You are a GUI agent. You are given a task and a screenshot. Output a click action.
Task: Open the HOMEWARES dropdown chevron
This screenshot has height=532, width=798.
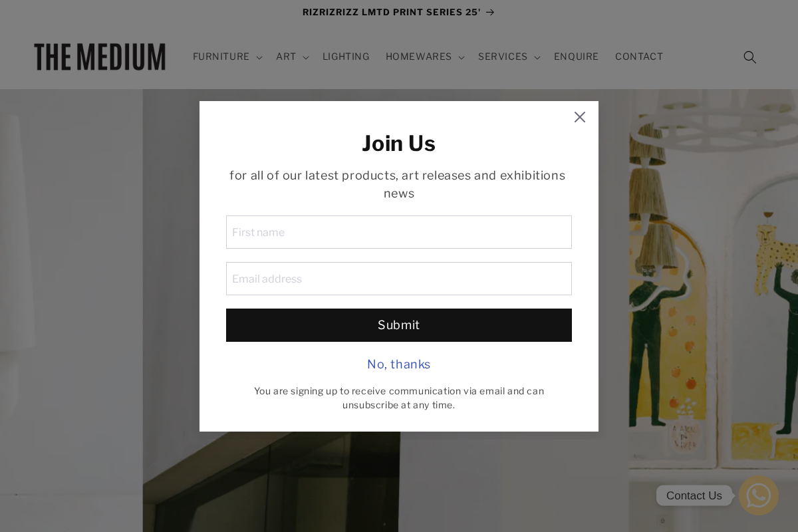click(x=461, y=57)
